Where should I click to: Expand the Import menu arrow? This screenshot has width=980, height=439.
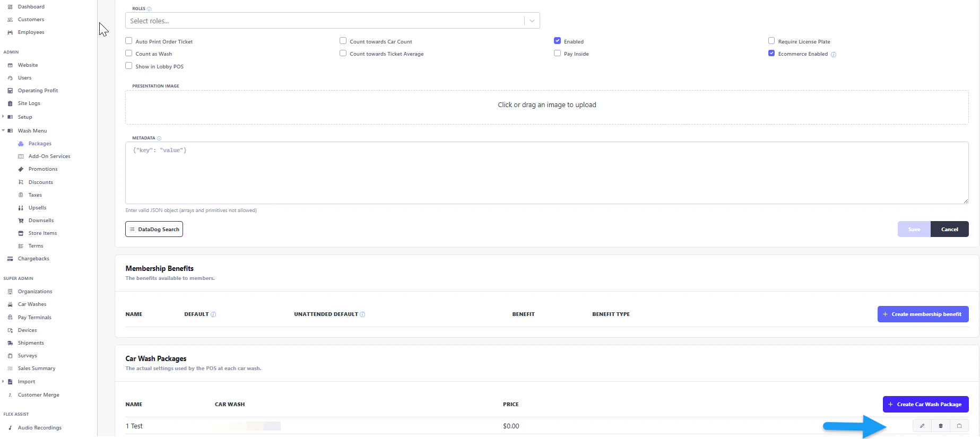(x=3, y=381)
